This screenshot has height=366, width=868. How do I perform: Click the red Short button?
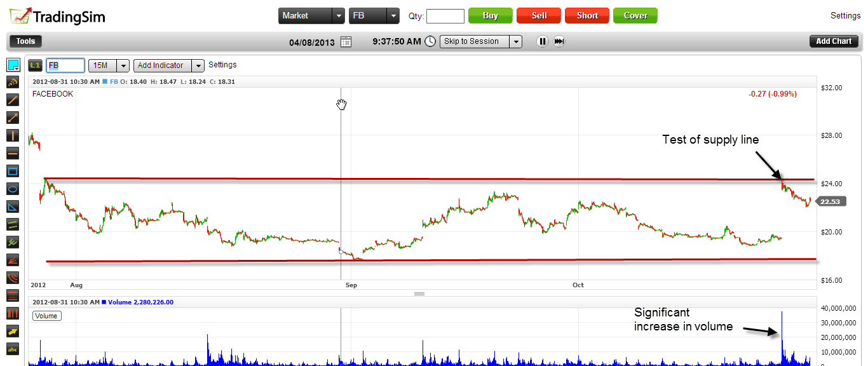[587, 16]
